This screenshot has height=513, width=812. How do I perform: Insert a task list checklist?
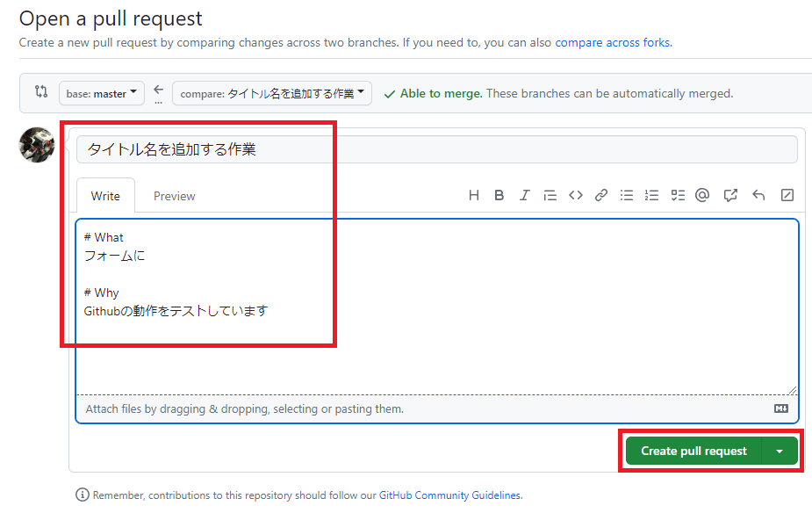[677, 195]
